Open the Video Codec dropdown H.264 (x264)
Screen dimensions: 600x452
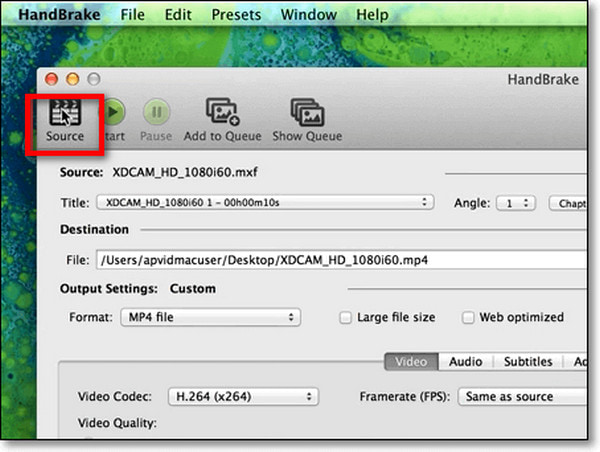point(243,396)
